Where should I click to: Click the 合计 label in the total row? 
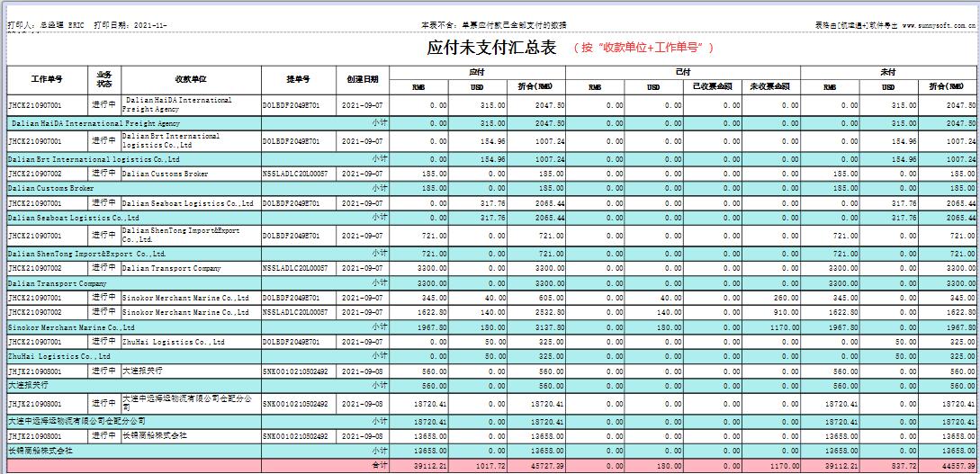(x=380, y=466)
